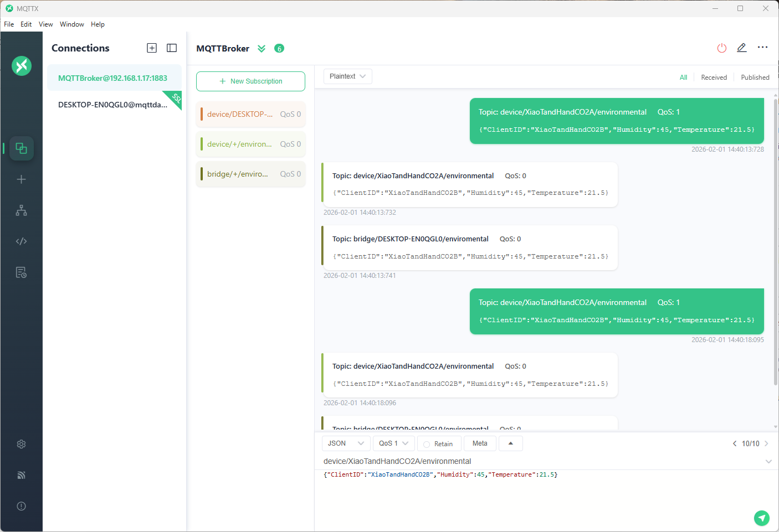Enable the Retain radio option
Screen dimensions: 779x532
(427, 444)
